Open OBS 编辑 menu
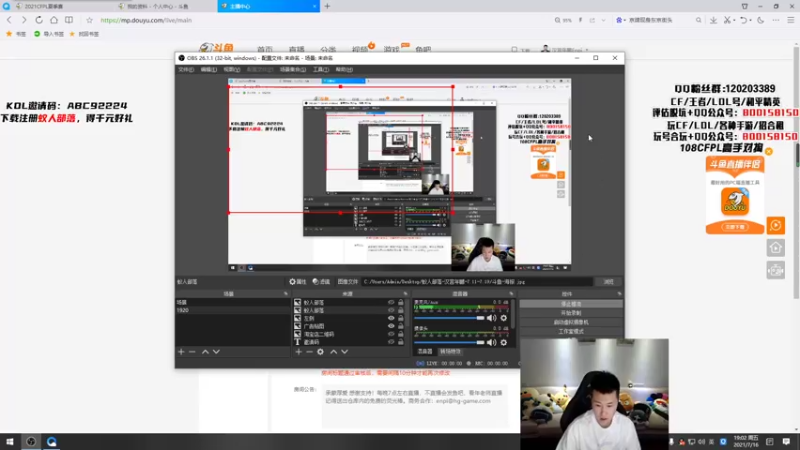 click(x=209, y=69)
